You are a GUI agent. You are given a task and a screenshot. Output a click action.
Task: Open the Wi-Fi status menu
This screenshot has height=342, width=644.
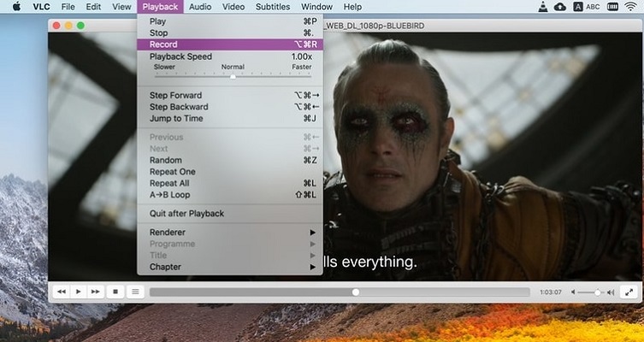(629, 7)
